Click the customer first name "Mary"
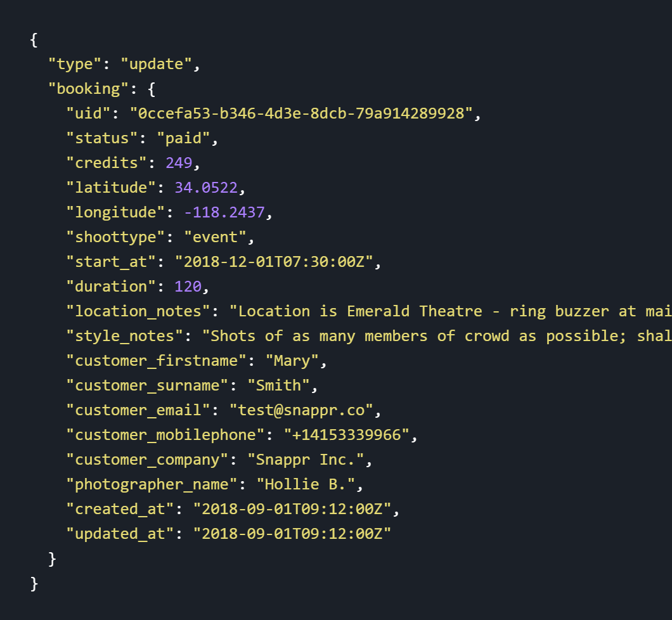The height and width of the screenshot is (620, 672). (x=292, y=361)
